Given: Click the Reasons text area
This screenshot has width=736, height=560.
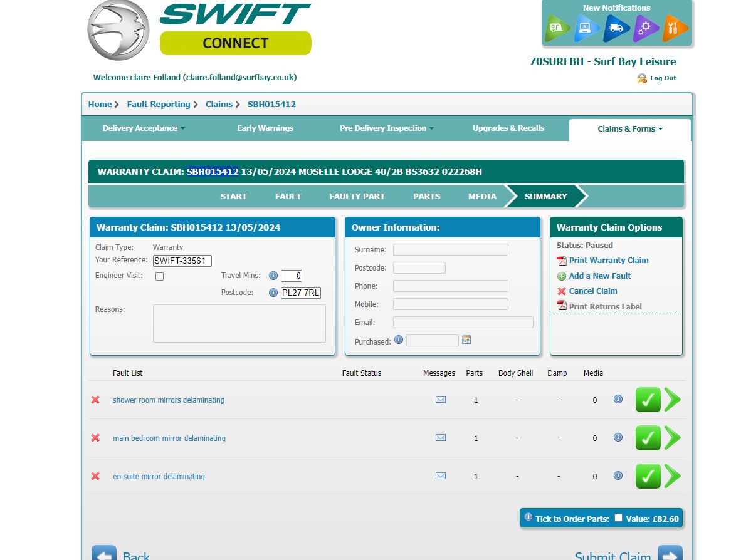Looking at the screenshot, I should (239, 323).
